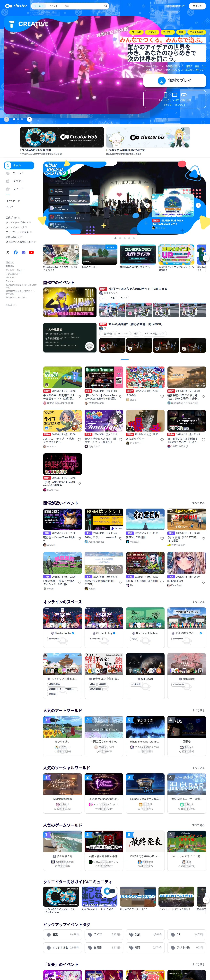Show more promo banners with right arrow
Screen dimensions: 210x980
206,258
